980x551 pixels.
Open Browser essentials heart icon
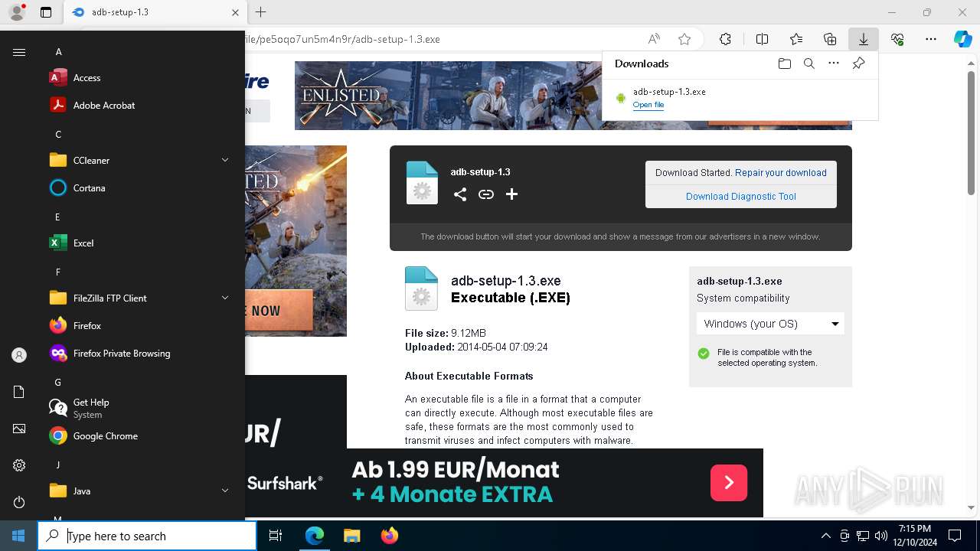point(897,39)
